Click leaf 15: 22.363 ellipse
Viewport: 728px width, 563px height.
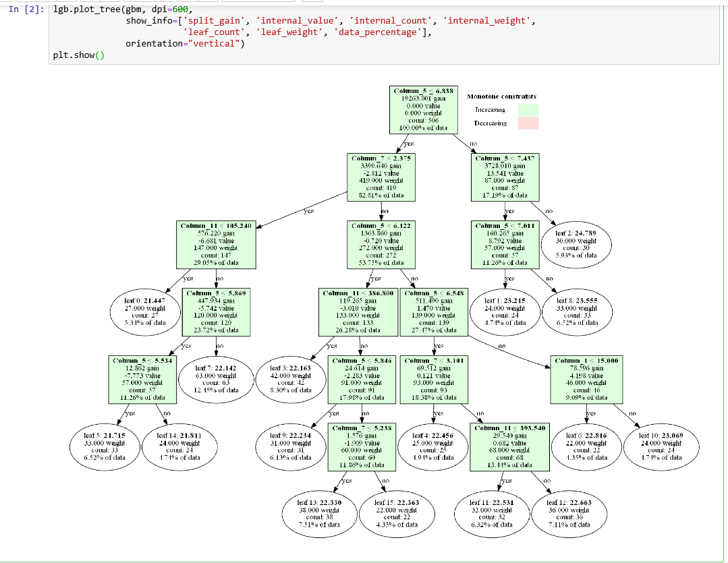[397, 514]
